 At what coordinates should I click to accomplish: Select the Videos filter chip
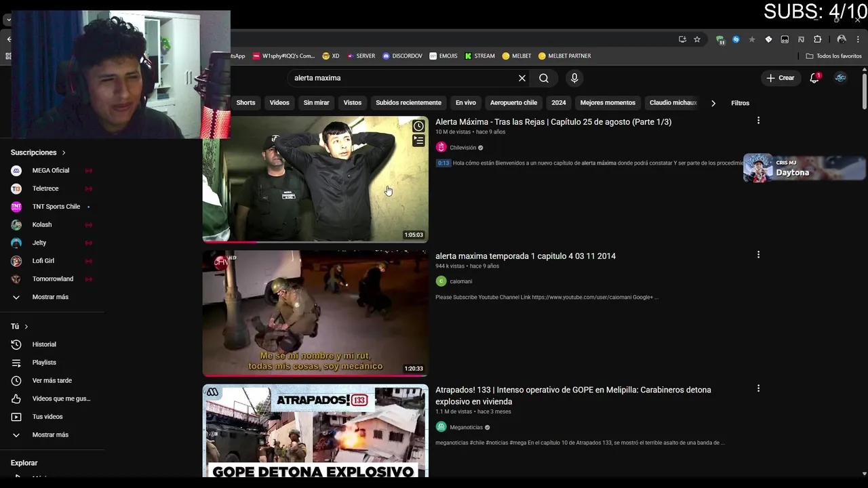(279, 103)
